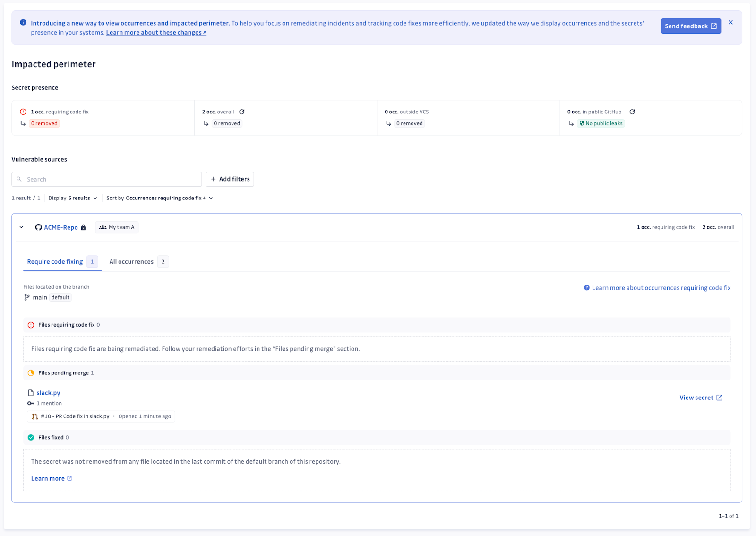Click the key icon next to 1 mention
The height and width of the screenshot is (536, 756).
[x=30, y=403]
